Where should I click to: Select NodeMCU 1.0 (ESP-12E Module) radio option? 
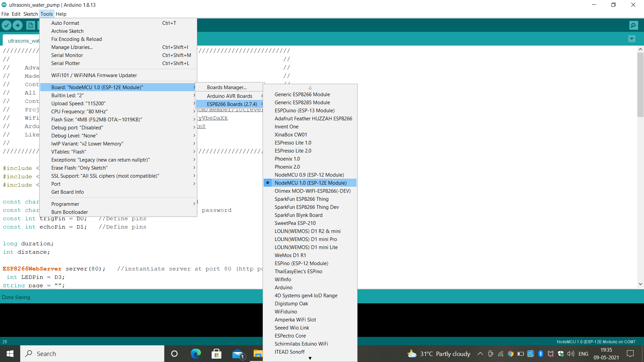[310, 183]
